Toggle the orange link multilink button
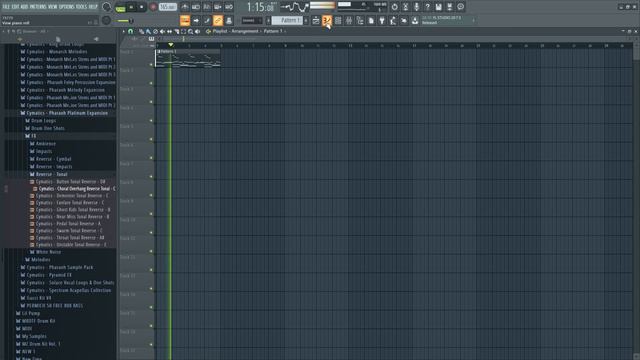Viewport: 640px width, 360px height. pos(218,20)
